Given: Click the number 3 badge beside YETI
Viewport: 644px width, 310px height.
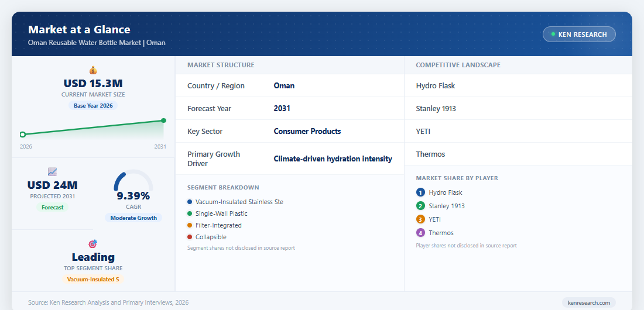Looking at the screenshot, I should pyautogui.click(x=420, y=219).
